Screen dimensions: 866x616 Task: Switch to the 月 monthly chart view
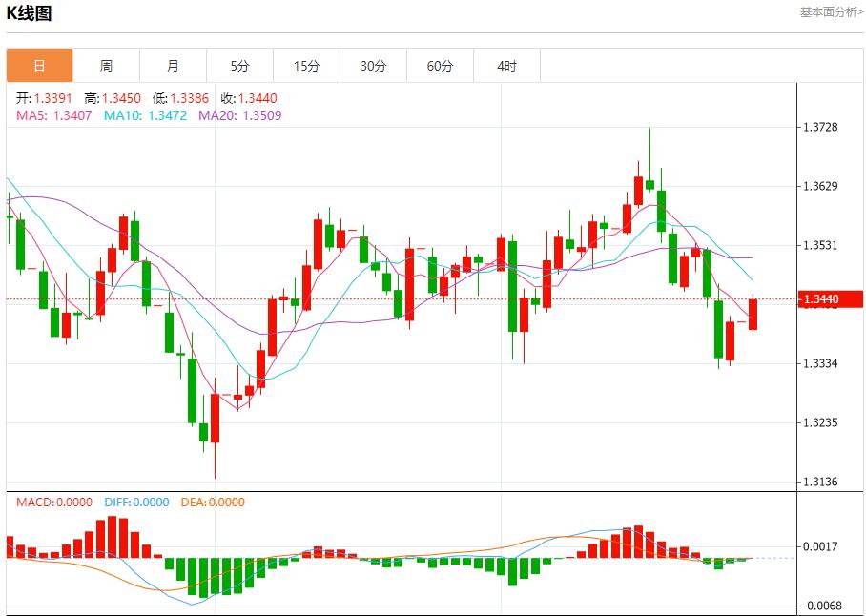[x=173, y=65]
